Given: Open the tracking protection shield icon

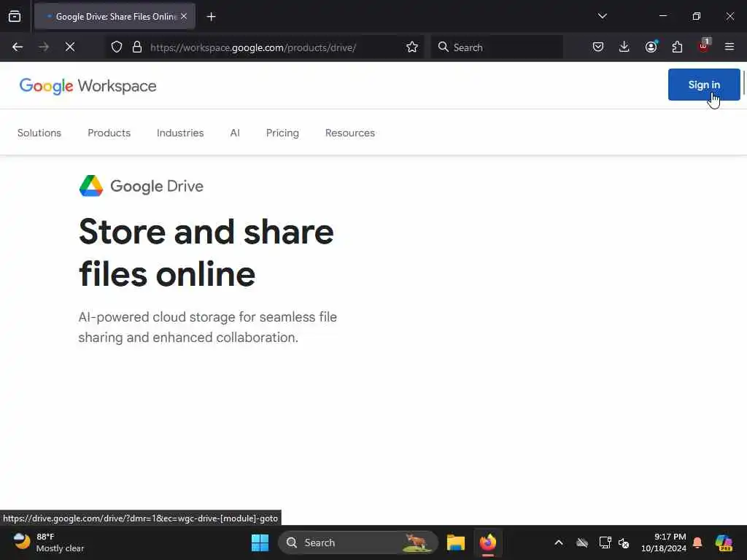Looking at the screenshot, I should [x=117, y=47].
